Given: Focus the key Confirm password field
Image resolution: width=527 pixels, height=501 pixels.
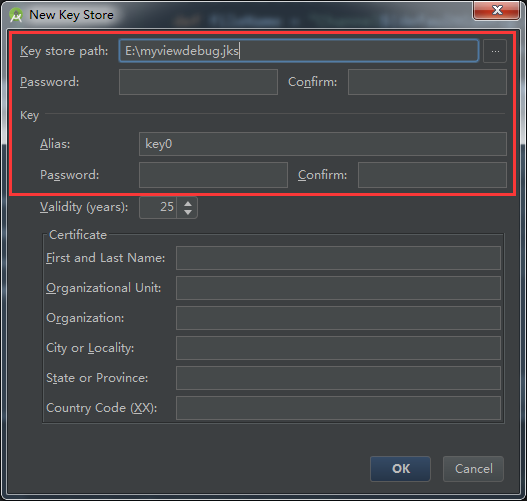Looking at the screenshot, I should pyautogui.click(x=432, y=175).
